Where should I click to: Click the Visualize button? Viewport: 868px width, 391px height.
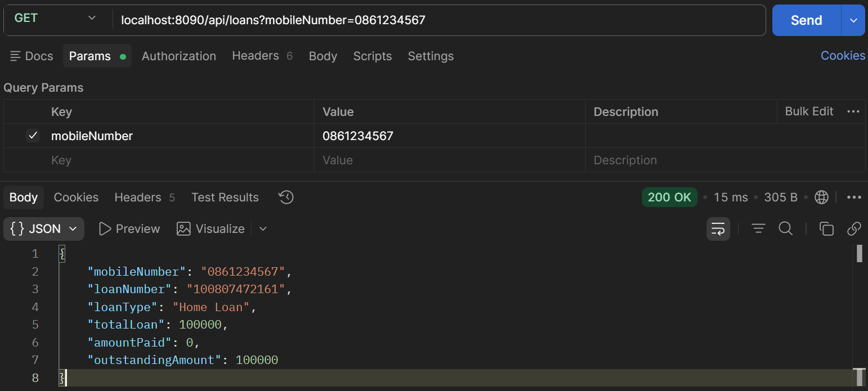[x=211, y=229]
